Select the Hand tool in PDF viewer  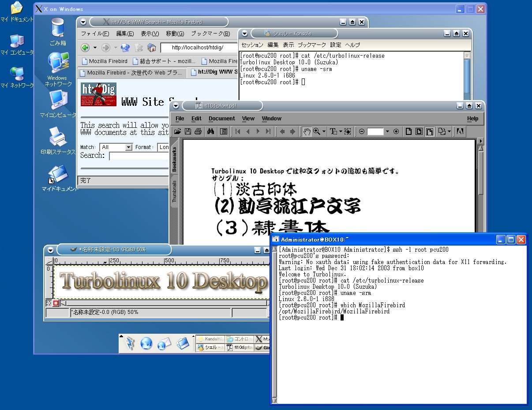307,131
